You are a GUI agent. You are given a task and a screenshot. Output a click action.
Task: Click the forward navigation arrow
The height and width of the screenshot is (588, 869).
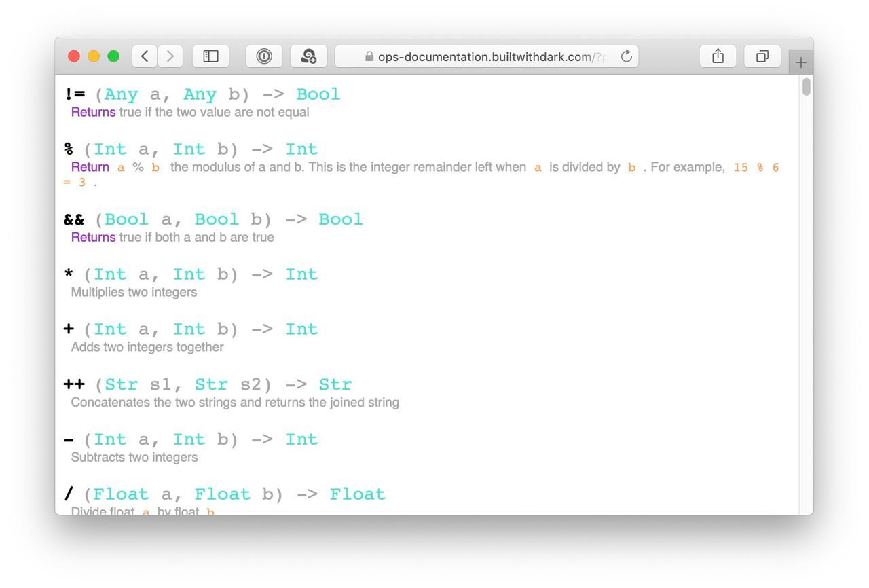(x=170, y=56)
